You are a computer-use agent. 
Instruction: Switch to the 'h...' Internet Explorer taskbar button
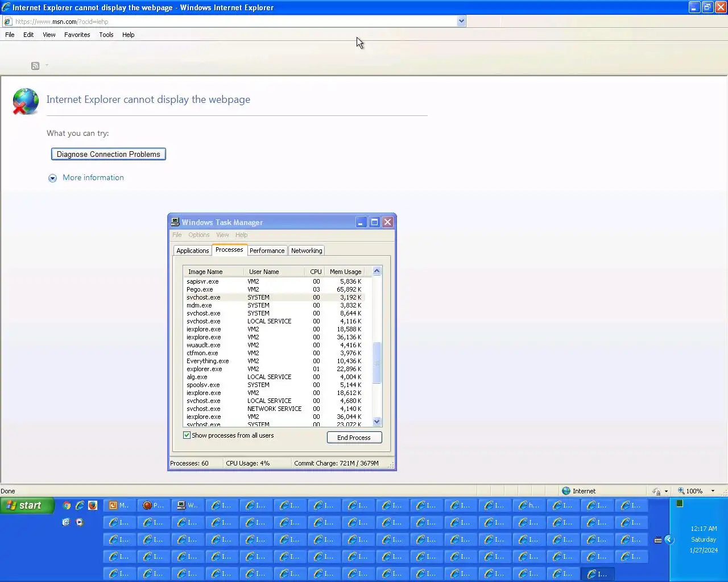[529, 505]
